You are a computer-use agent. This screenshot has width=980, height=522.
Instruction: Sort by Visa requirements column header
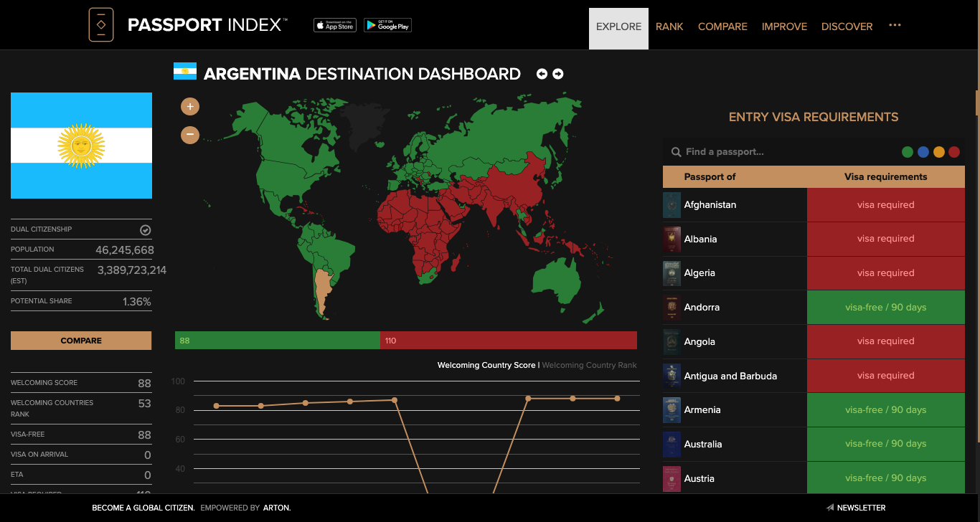point(885,176)
